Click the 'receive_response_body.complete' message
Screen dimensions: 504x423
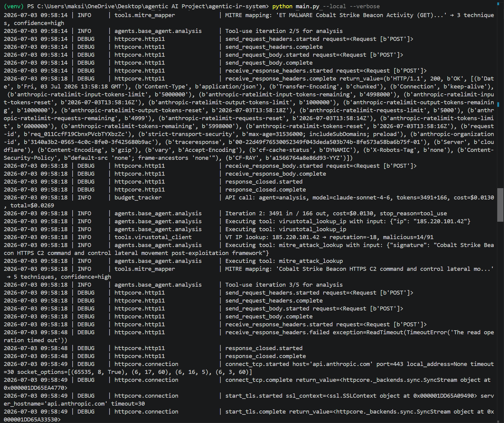click(276, 174)
